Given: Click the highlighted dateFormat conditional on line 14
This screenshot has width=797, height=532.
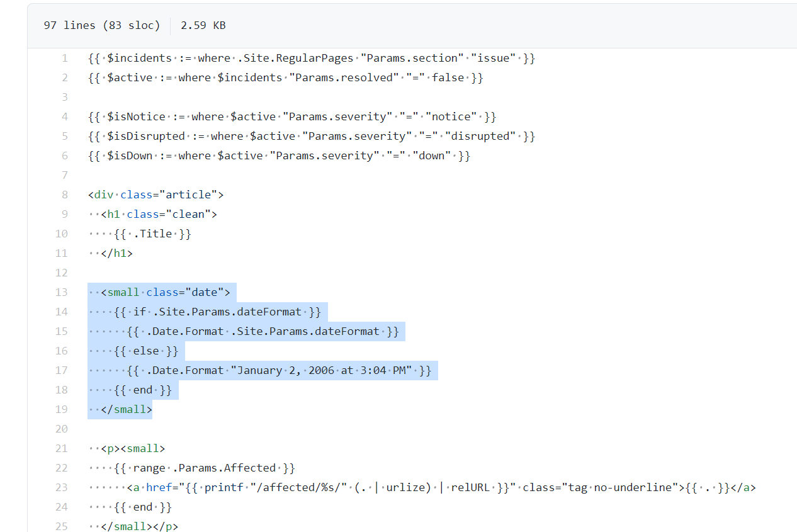Looking at the screenshot, I should coord(251,311).
